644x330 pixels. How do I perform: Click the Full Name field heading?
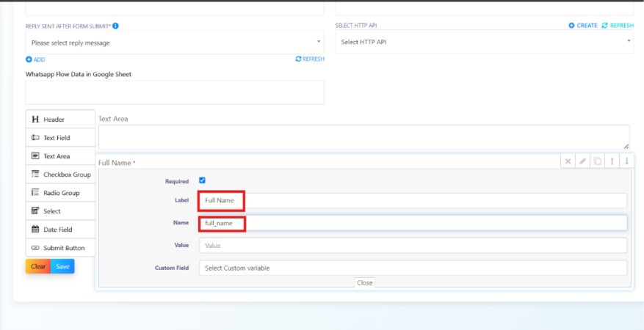tap(115, 163)
